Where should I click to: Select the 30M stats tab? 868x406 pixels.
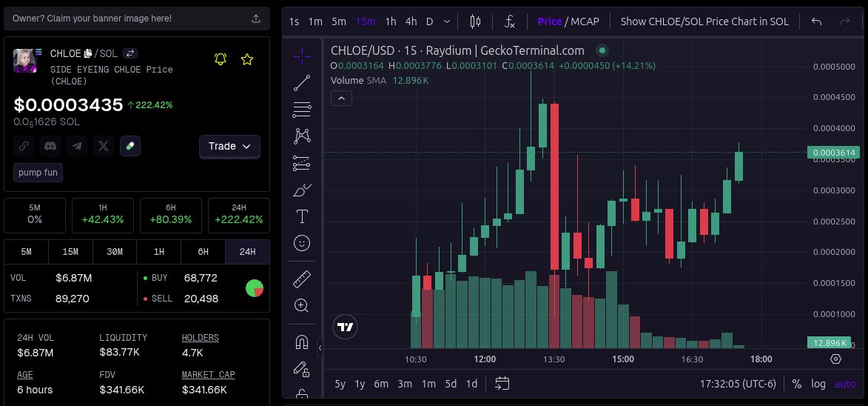[115, 252]
